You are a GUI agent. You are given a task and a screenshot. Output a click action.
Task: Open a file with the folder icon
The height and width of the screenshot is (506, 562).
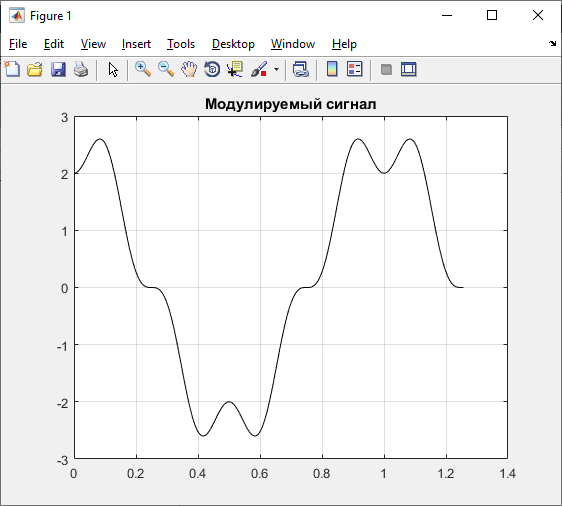(35, 69)
